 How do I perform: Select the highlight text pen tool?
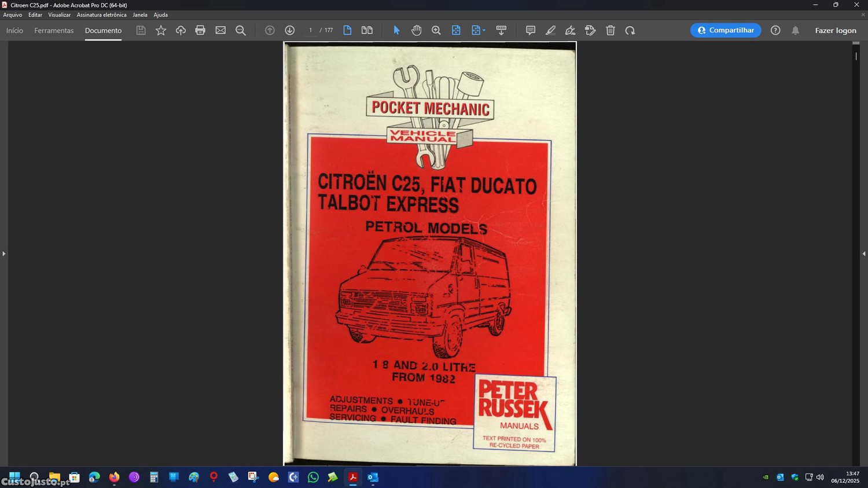550,30
